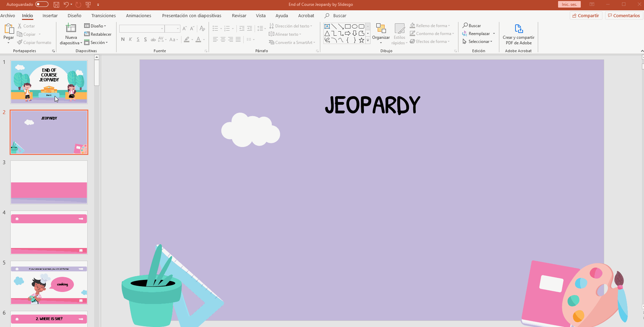
Task: Select the right arrow block shape
Action: tap(348, 33)
